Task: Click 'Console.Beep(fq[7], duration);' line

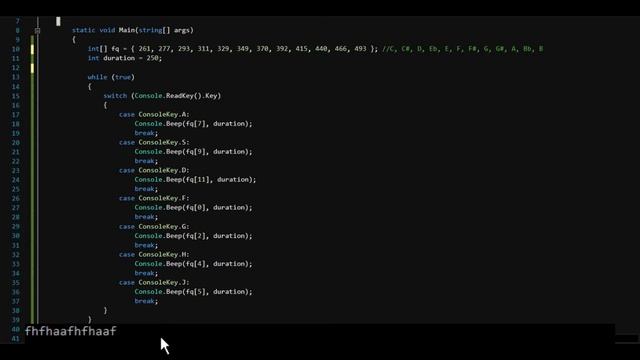Action: [x=193, y=124]
